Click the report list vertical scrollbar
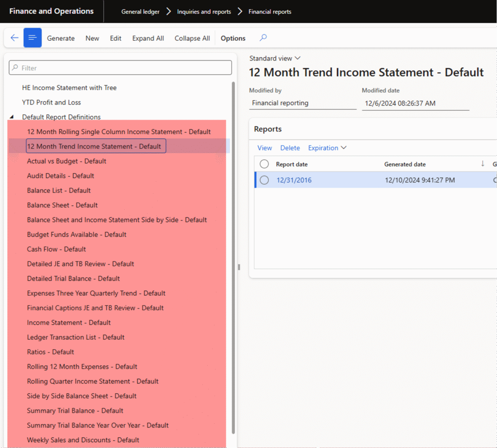This screenshot has width=497, height=448. point(233,257)
